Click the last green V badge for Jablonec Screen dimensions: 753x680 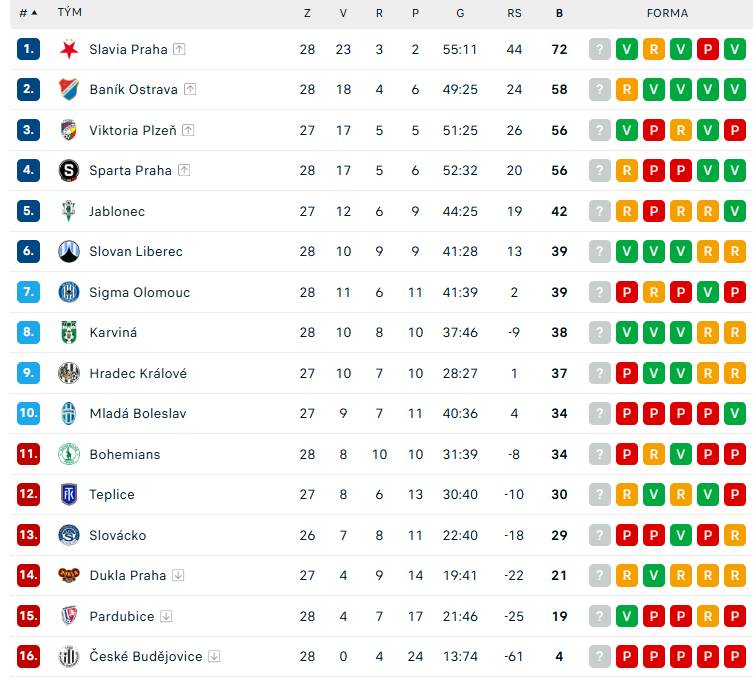(x=735, y=211)
